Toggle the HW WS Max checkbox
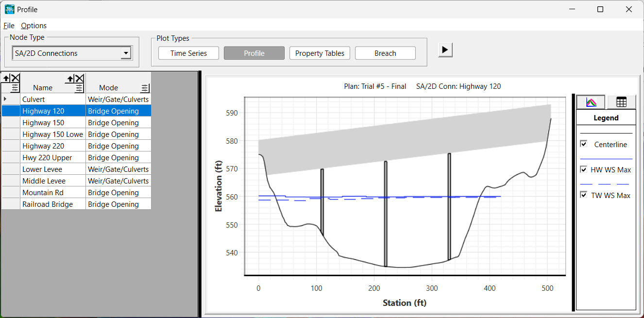This screenshot has height=318, width=644. pyautogui.click(x=584, y=169)
